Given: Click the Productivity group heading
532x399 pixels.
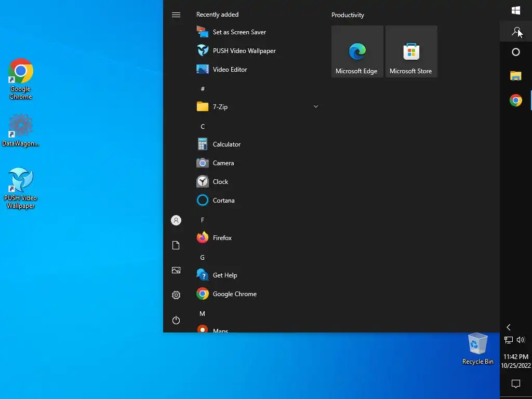Looking at the screenshot, I should tap(348, 15).
